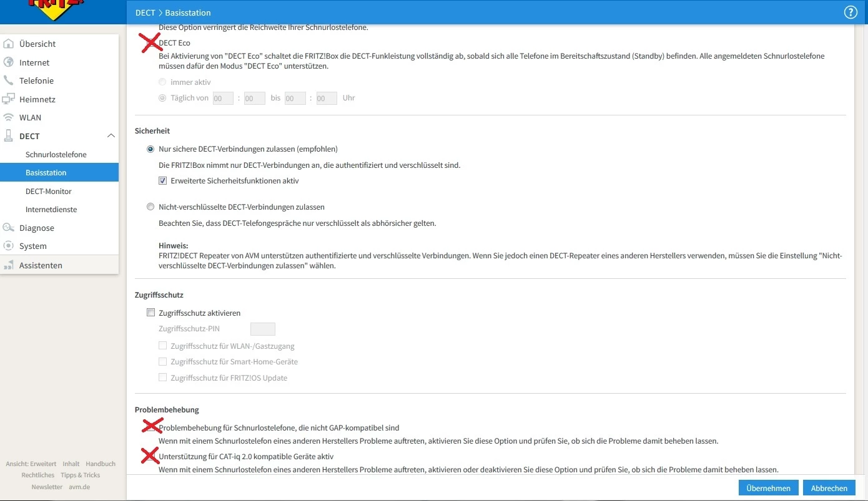
Task: Click the Telefonie phone handset icon
Action: (x=8, y=80)
